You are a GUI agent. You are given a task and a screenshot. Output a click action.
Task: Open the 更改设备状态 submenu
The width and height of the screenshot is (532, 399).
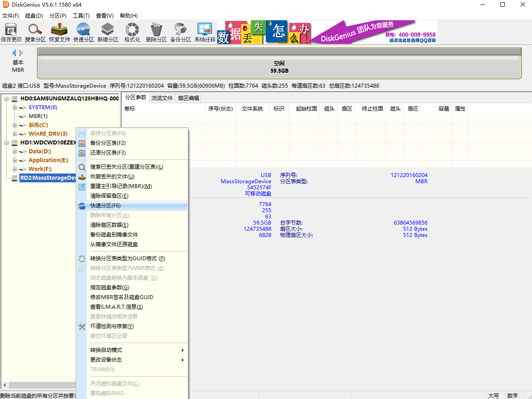point(132,360)
